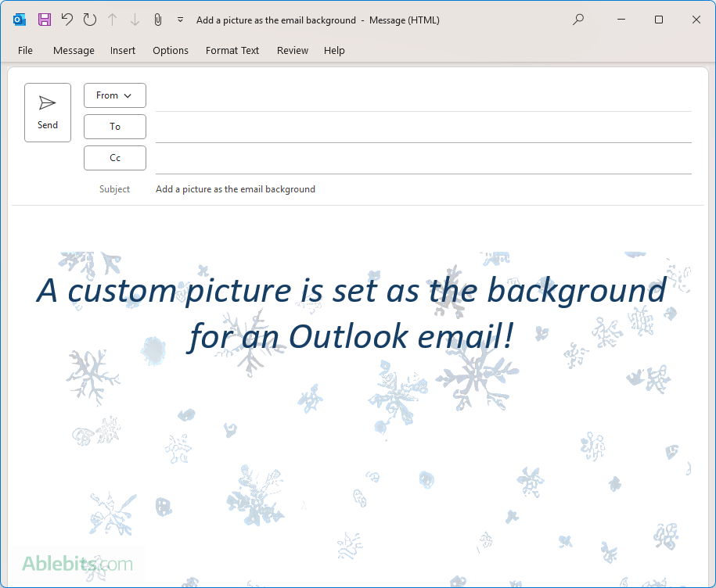
Task: Open the File menu
Action: tap(25, 50)
